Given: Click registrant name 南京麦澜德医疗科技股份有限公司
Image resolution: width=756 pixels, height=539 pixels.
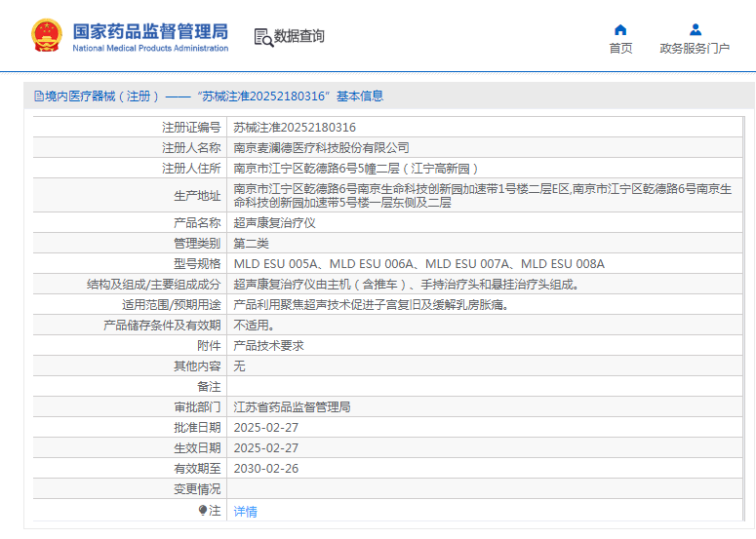Looking at the screenshot, I should tap(321, 148).
